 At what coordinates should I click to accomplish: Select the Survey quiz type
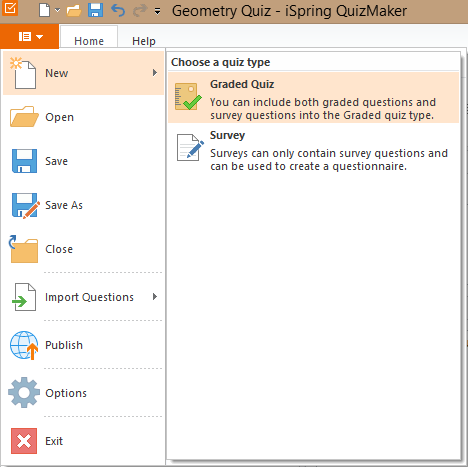[x=313, y=149]
